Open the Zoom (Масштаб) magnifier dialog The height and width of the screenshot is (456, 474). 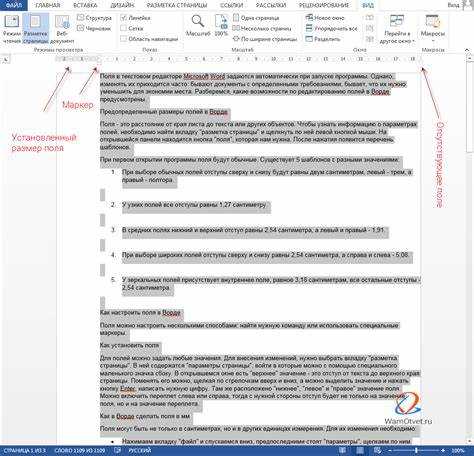point(198,26)
